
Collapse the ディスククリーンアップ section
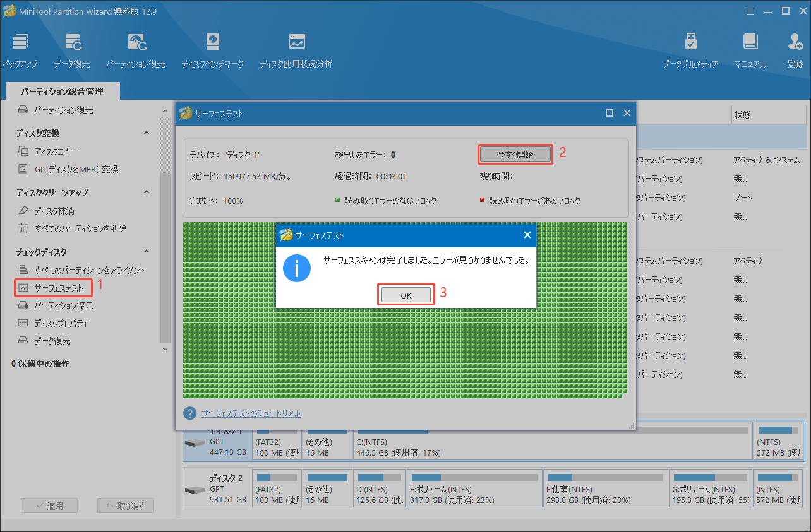coord(147,192)
